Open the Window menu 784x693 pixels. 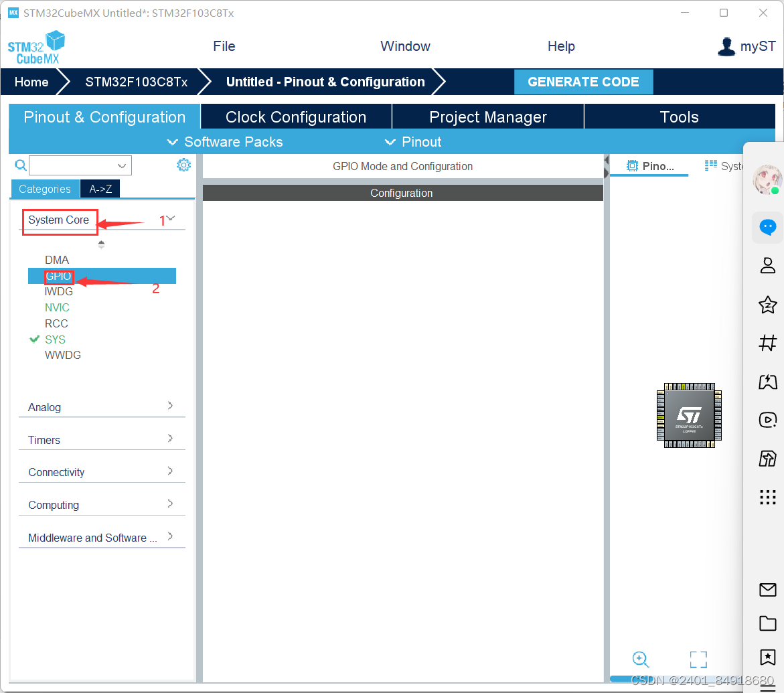[405, 46]
